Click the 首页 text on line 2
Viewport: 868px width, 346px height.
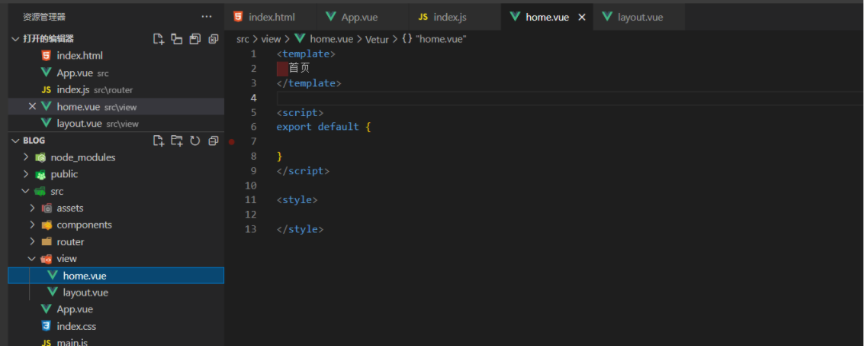pos(300,69)
